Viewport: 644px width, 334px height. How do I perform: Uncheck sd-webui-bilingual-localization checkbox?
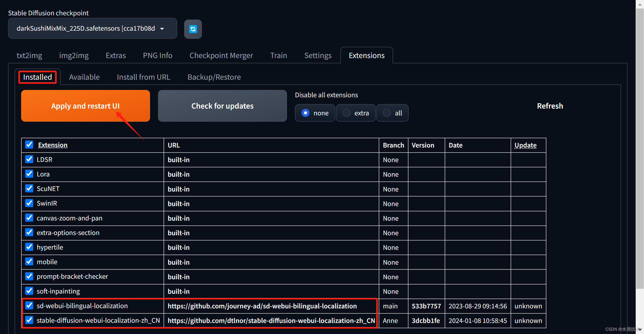[29, 306]
